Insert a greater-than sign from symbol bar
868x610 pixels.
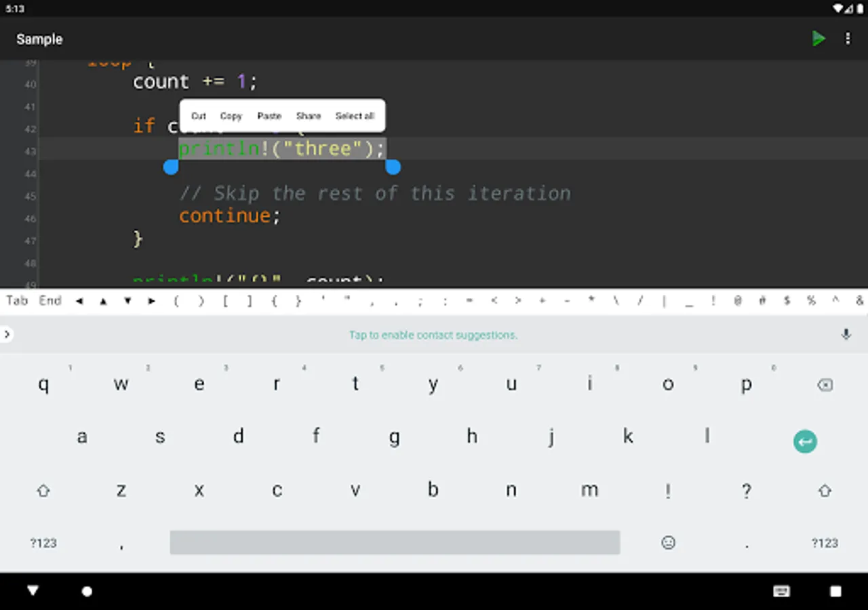(x=518, y=301)
